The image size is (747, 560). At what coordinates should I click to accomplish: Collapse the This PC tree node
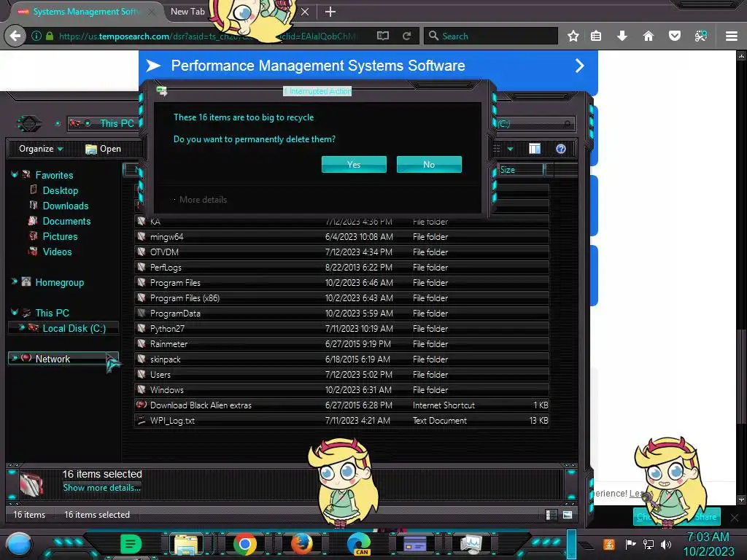click(x=15, y=312)
